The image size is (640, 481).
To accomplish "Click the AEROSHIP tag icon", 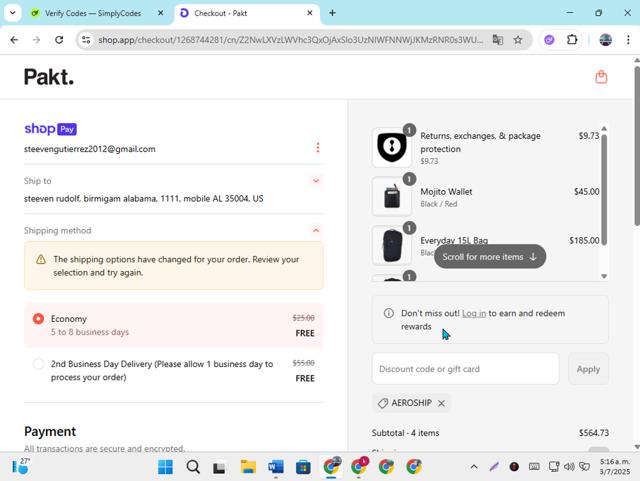I will 382,403.
